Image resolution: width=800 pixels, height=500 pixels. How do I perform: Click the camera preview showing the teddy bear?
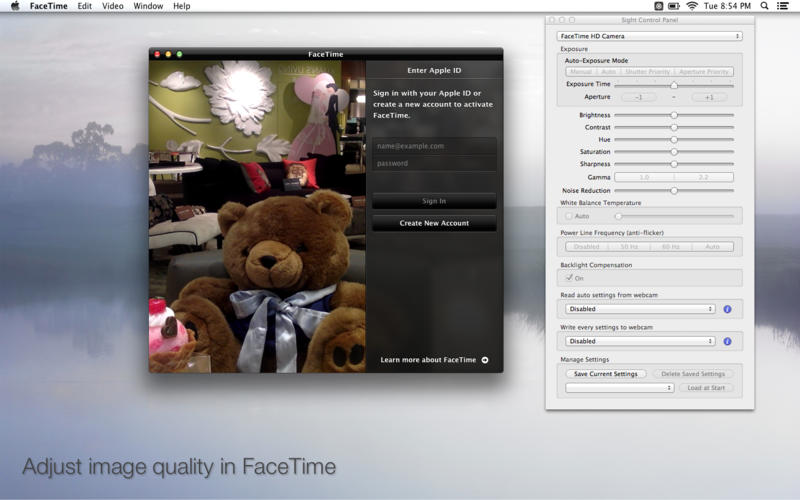coord(257,216)
